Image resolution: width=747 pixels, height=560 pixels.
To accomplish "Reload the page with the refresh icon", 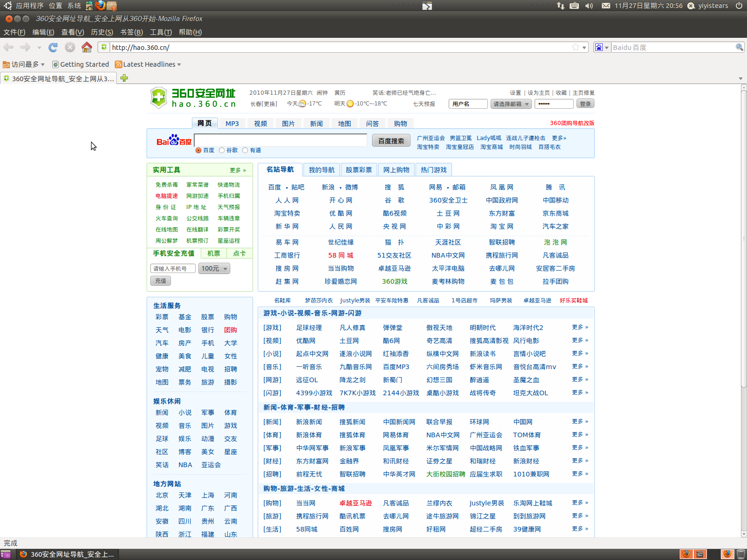I will (x=53, y=47).
